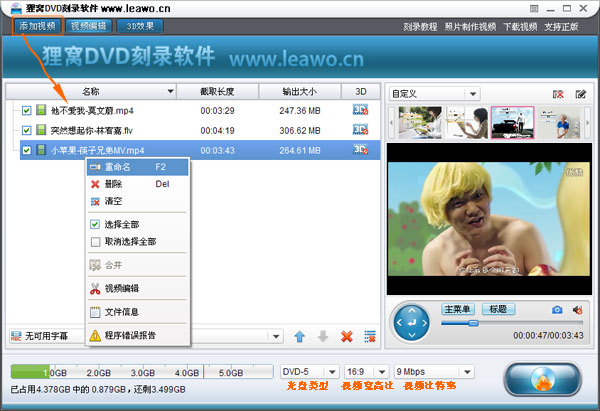Delete selected video with red X icon
Screen dimensions: 600x411
click(x=347, y=336)
